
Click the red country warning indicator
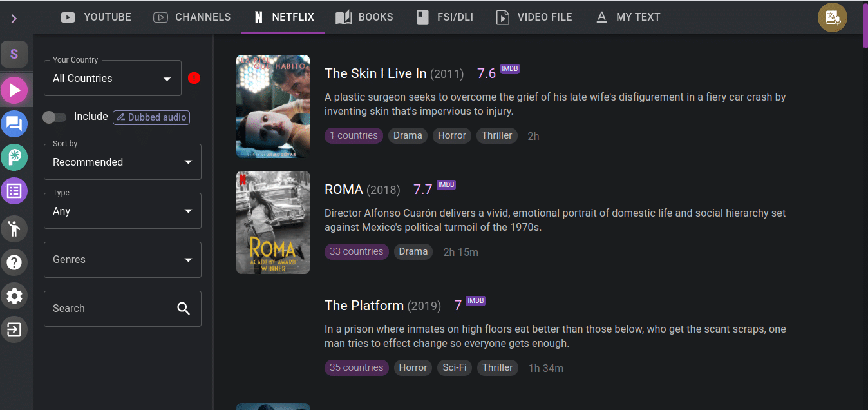pyautogui.click(x=194, y=78)
